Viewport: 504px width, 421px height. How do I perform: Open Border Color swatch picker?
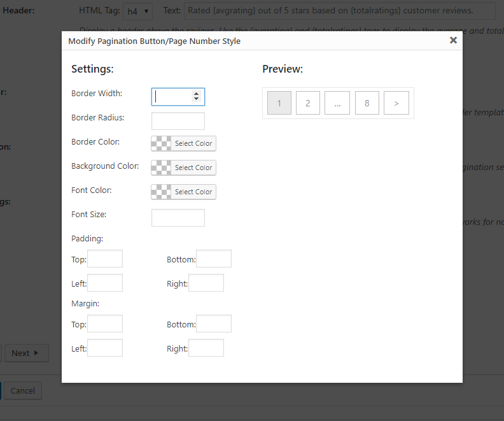(x=162, y=143)
